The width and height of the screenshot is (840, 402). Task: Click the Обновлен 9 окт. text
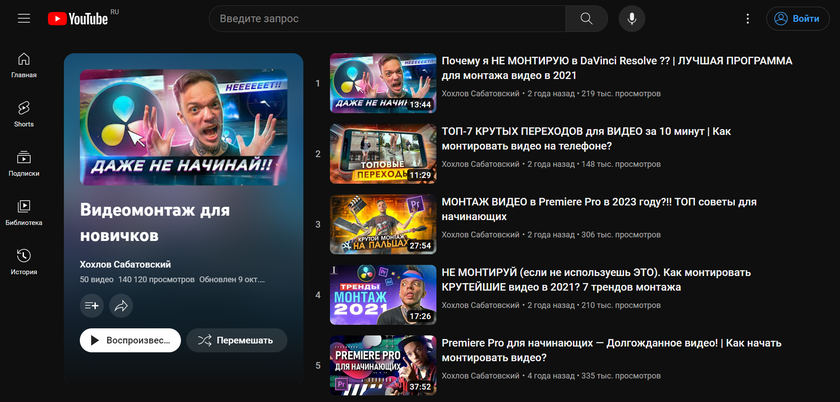[232, 279]
